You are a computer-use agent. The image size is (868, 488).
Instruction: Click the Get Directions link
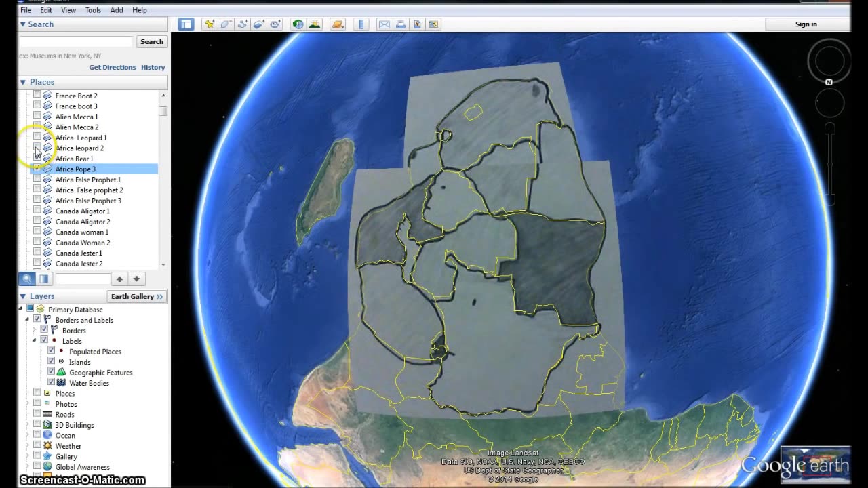point(113,68)
